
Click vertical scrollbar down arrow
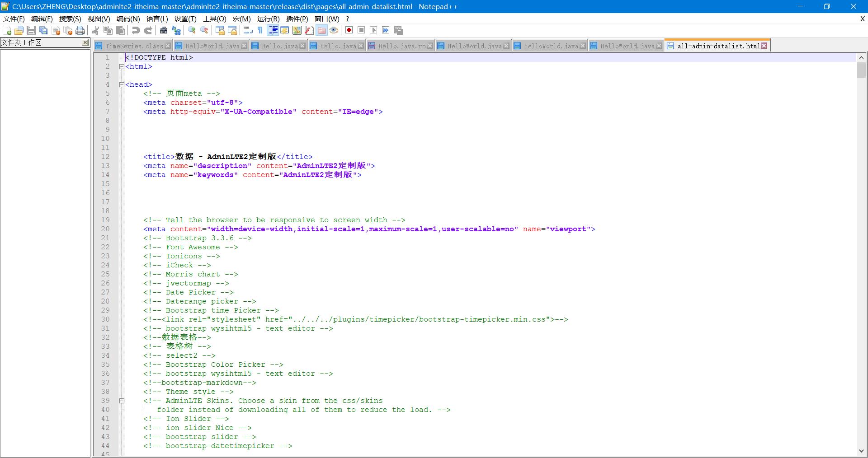pyautogui.click(x=861, y=451)
